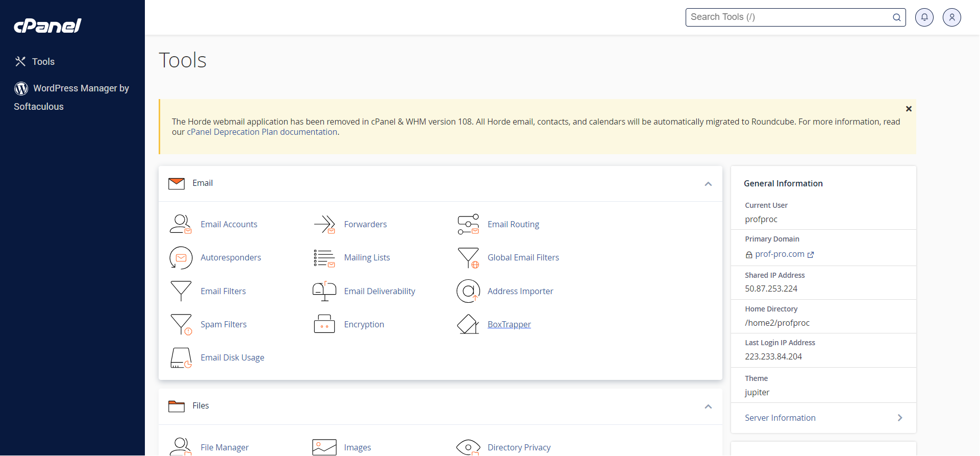The image size is (980, 456).
Task: Open Email Deliverability link
Action: [380, 292]
